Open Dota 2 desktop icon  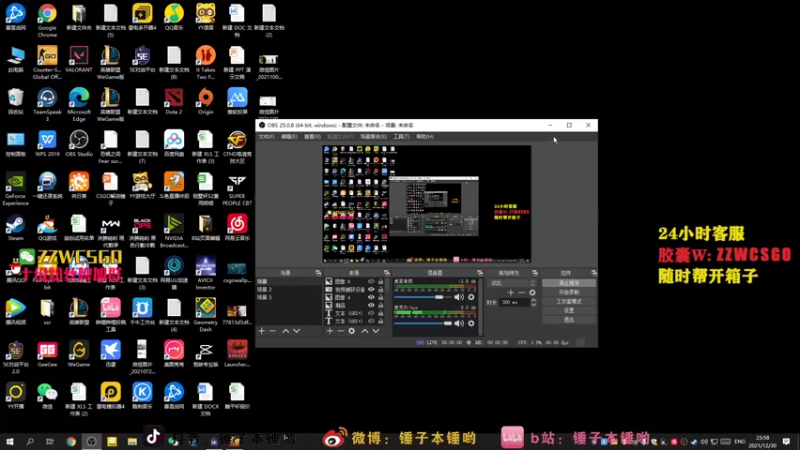coord(174,101)
